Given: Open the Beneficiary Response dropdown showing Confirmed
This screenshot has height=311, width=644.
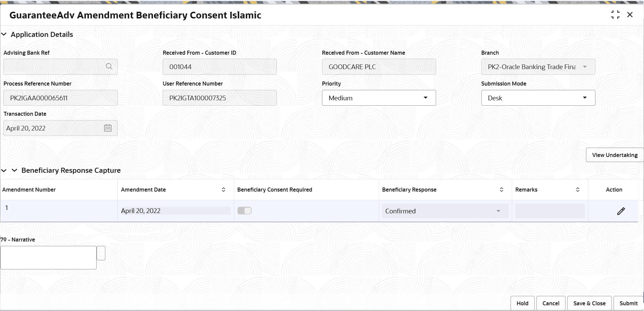Looking at the screenshot, I should [445, 211].
